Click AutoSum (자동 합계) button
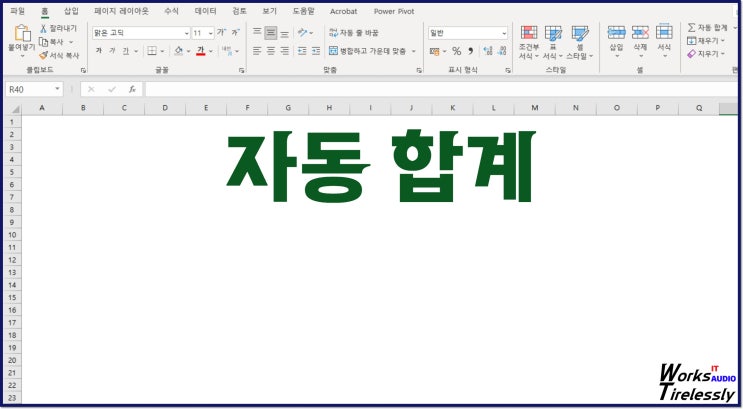Image resolution: width=743 pixels, height=409 pixels. 707,27
